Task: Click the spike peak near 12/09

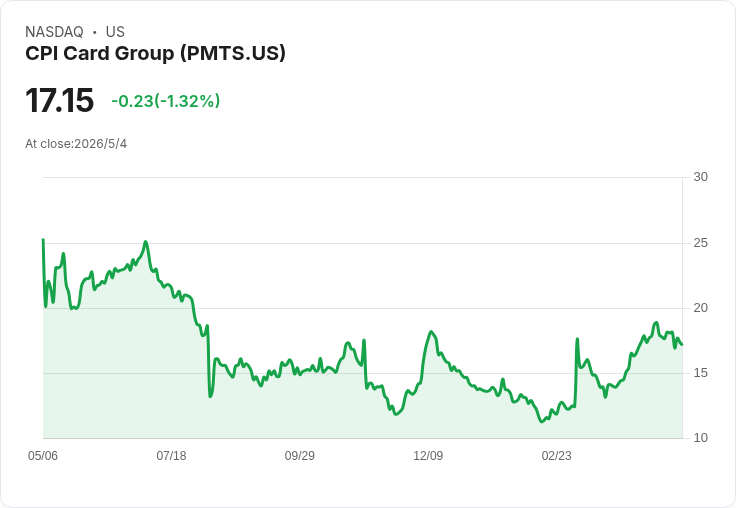Action: click(x=431, y=332)
